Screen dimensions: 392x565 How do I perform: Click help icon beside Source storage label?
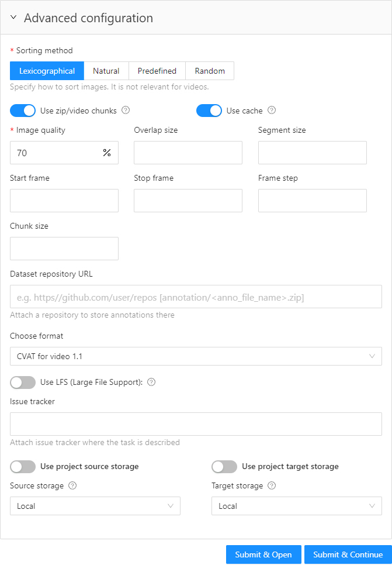[73, 486]
